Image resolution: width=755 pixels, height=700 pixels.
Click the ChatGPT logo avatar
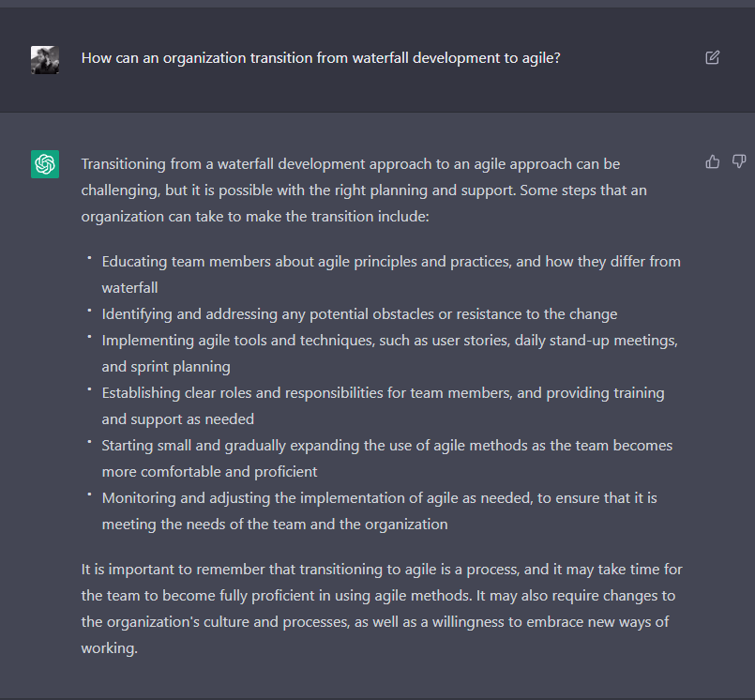45,164
